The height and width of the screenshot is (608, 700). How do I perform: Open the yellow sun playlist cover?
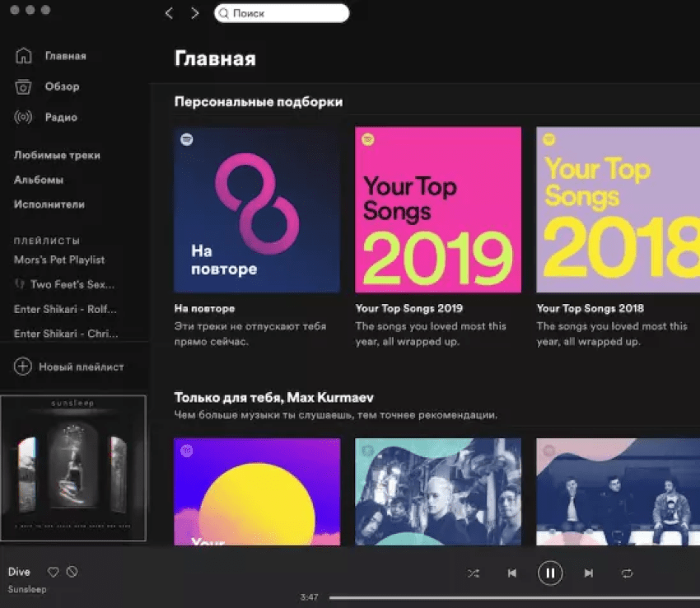point(257,491)
